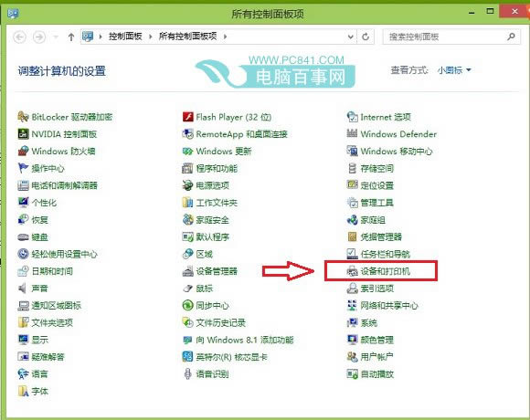Expand the address bar history dropdown
The image size is (530, 420).
[x=351, y=37]
